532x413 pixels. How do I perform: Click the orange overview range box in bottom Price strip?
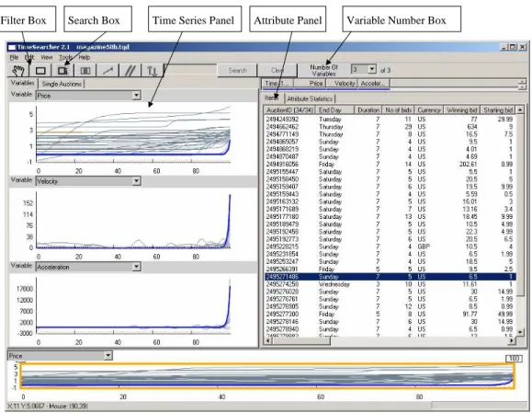pos(267,376)
